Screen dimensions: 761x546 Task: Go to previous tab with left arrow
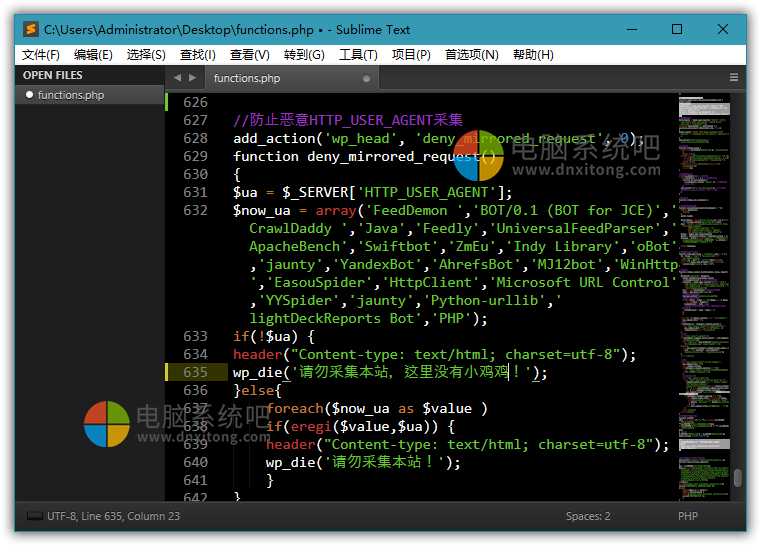(178, 78)
